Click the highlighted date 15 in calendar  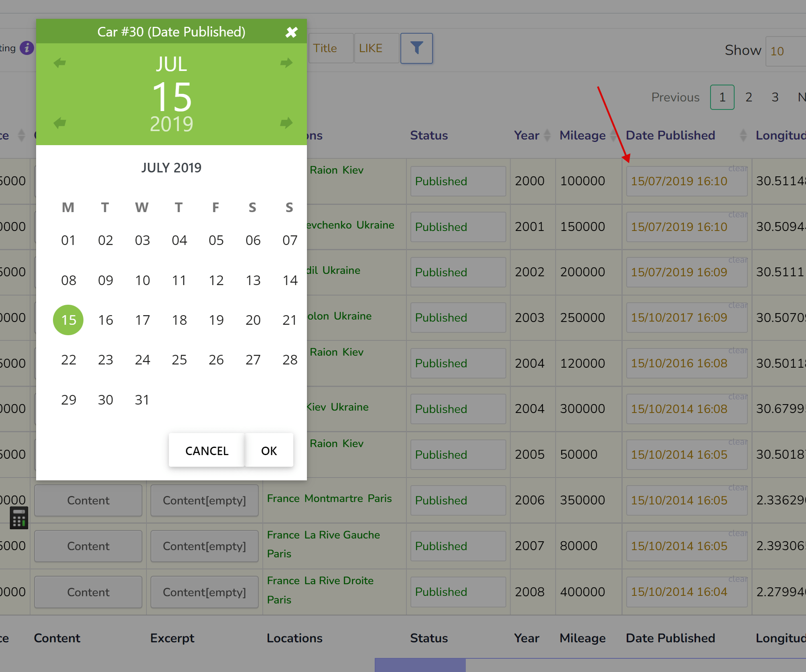point(67,320)
